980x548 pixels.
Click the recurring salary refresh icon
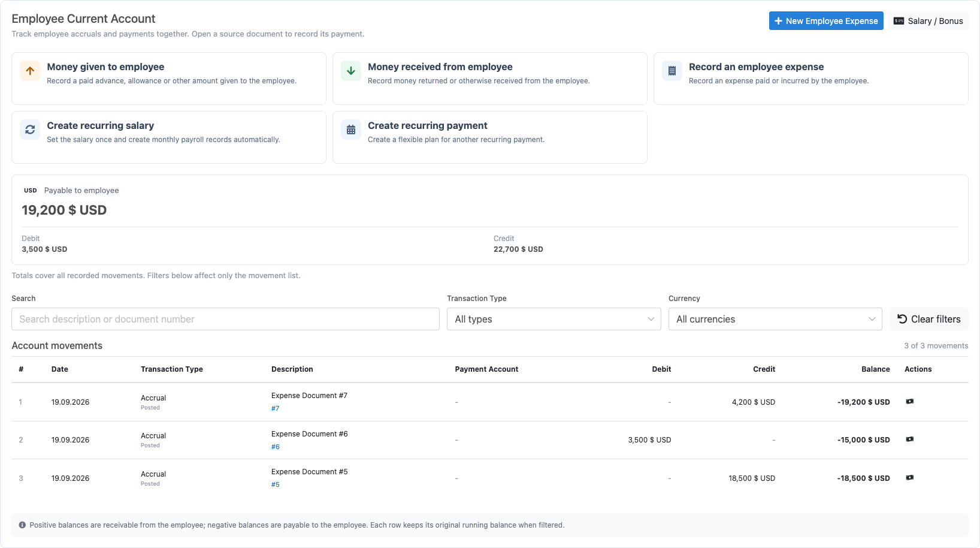tap(30, 130)
